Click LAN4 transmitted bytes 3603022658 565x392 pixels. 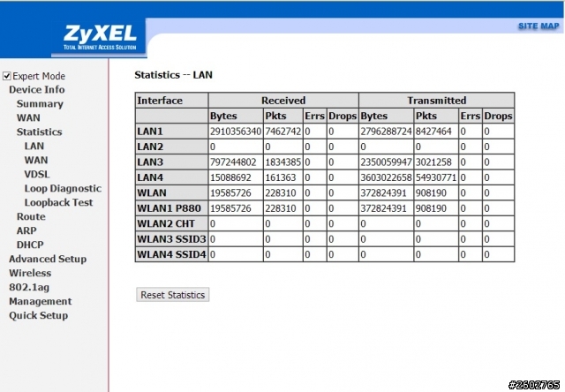point(386,177)
